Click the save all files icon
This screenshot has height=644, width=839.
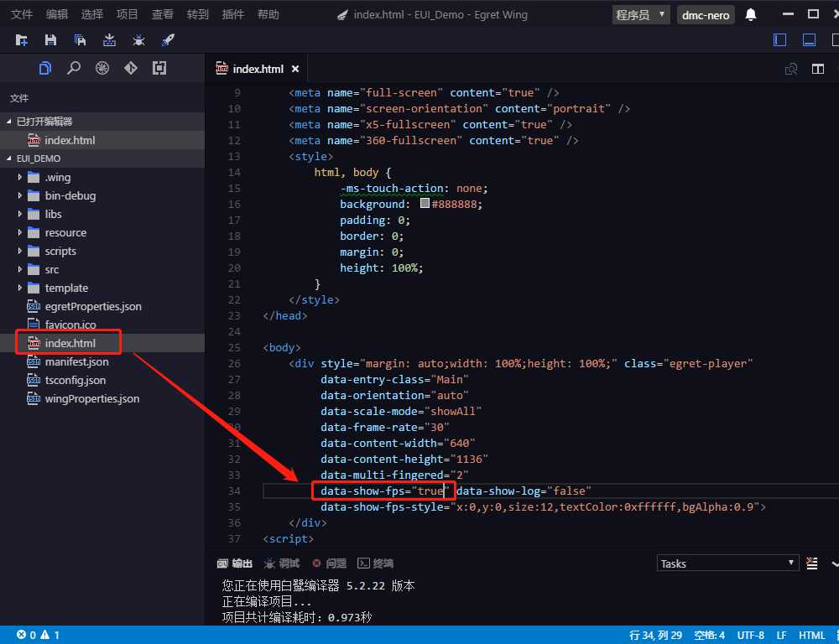80,39
